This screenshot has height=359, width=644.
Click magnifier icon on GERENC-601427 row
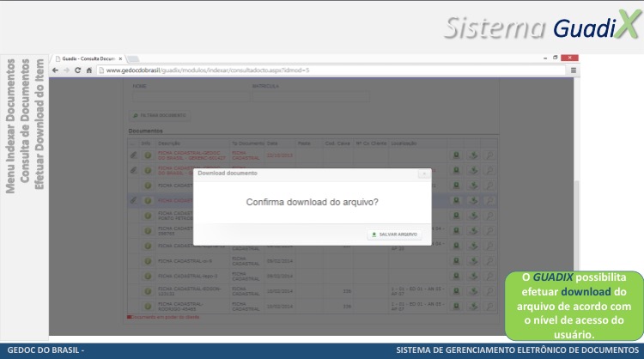(x=489, y=155)
